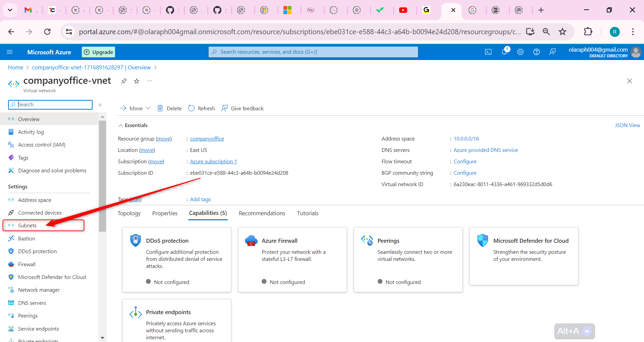Viewport: 644px width, 342px height.
Task: Open Azure provided DNS service link
Action: coord(486,150)
